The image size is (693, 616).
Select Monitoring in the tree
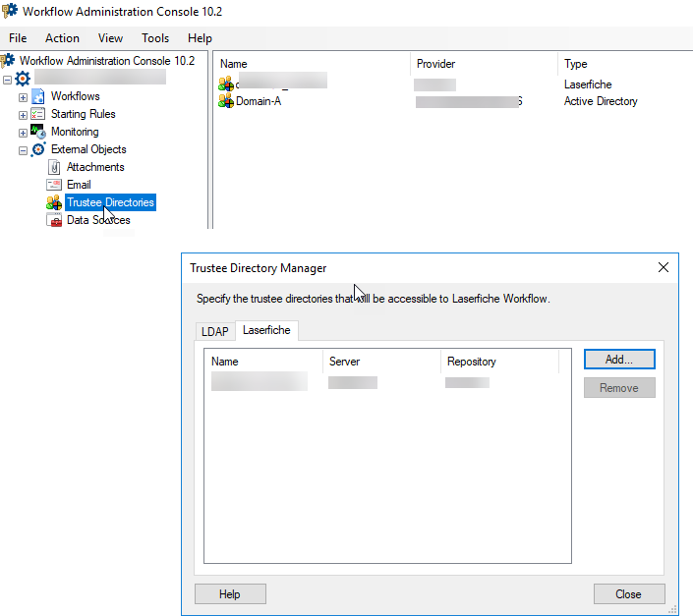click(x=75, y=132)
